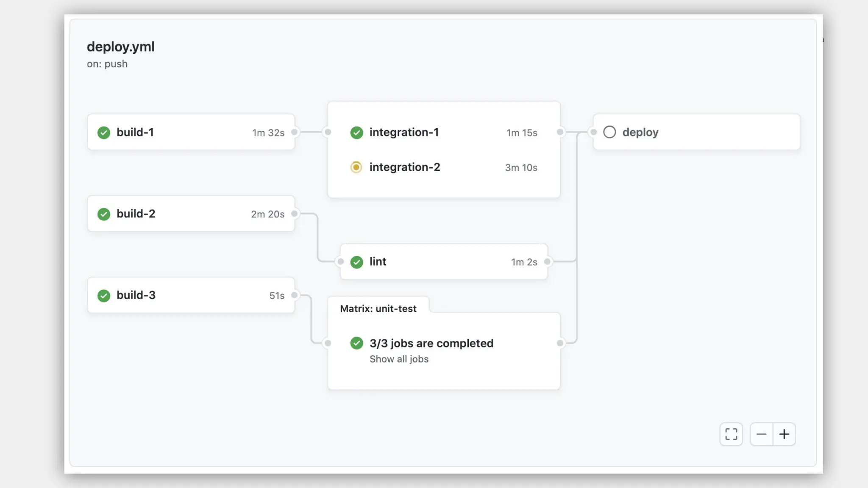This screenshot has width=868, height=488.
Task: Open the build-1 job card
Action: coord(191,132)
